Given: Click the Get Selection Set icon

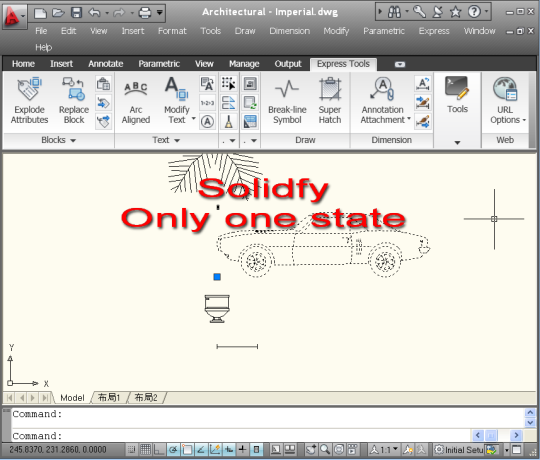Looking at the screenshot, I should tap(228, 84).
